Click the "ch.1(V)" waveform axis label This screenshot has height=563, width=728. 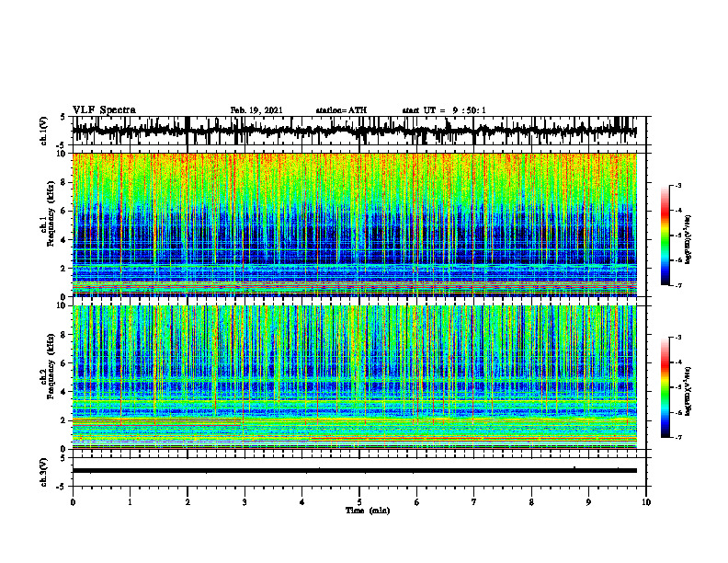[44, 131]
